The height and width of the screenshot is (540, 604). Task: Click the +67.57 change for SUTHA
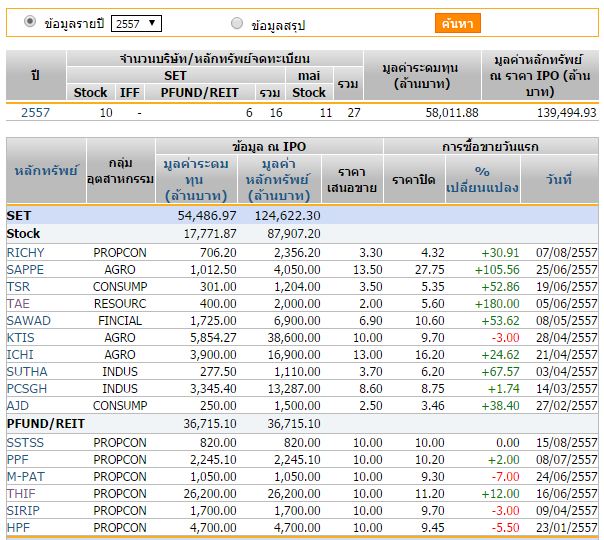[x=500, y=371]
